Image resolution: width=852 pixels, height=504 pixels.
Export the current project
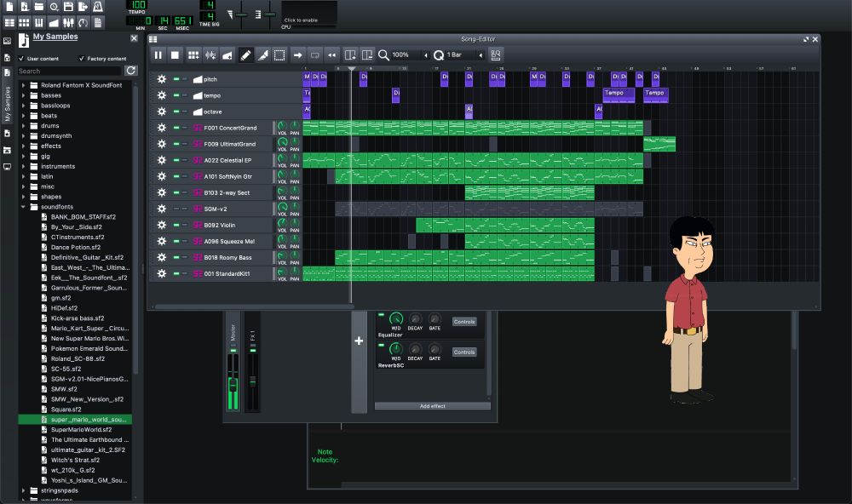[x=83, y=7]
